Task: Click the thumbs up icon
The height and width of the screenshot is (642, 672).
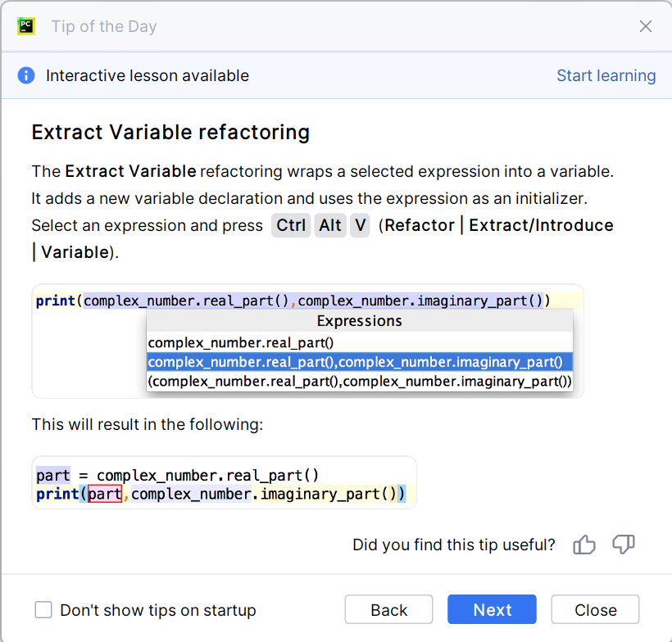Action: pyautogui.click(x=584, y=545)
